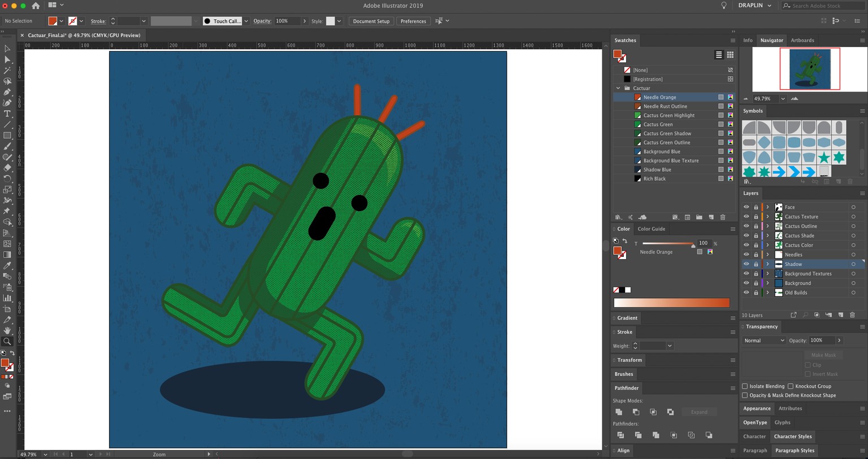Screen dimensions: 868x459
Task: Open the Navigator zoom percentage dropdown
Action: pyautogui.click(x=783, y=98)
